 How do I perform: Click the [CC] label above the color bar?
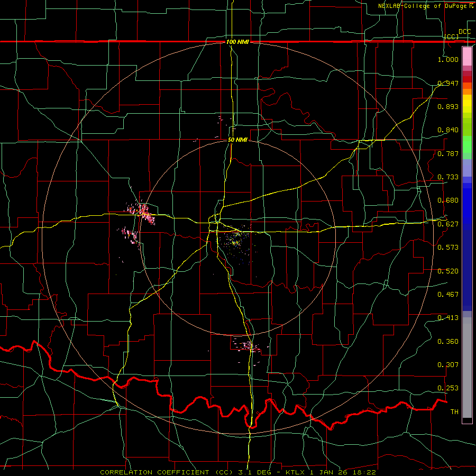click(x=452, y=36)
